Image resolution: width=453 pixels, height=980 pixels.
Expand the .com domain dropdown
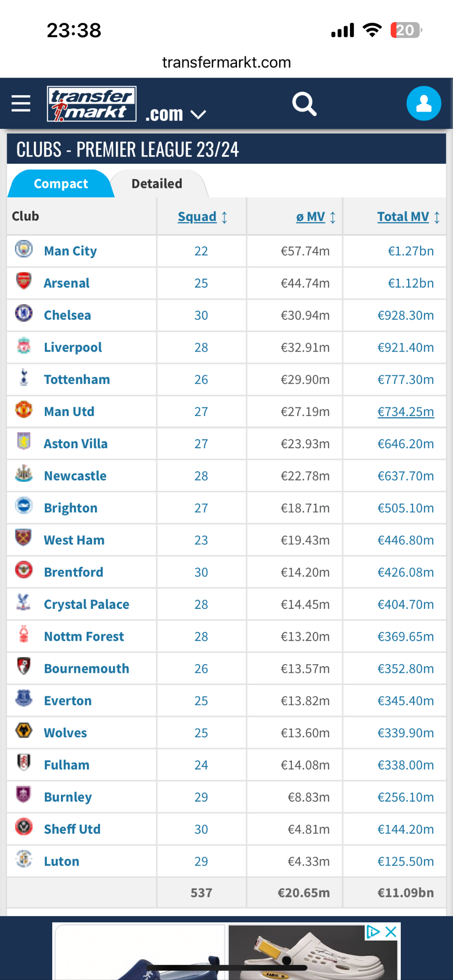176,114
